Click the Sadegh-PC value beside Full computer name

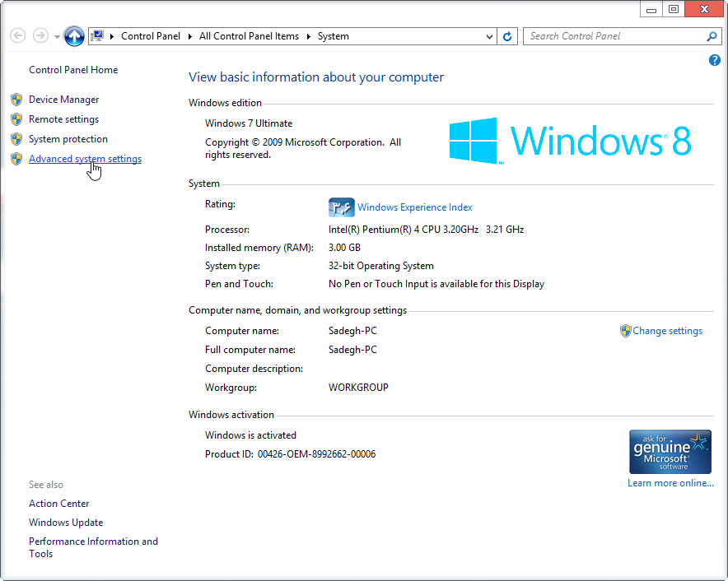352,350
